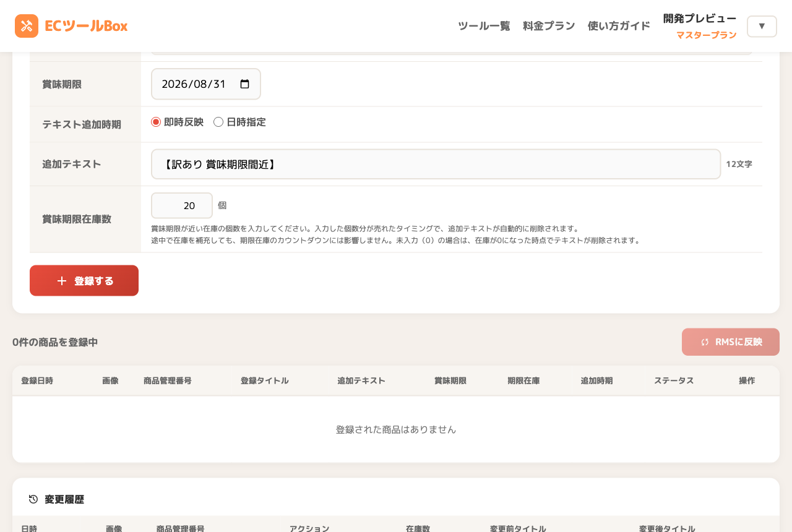
Task: Open the account dropdown arrow button
Action: coord(762,26)
